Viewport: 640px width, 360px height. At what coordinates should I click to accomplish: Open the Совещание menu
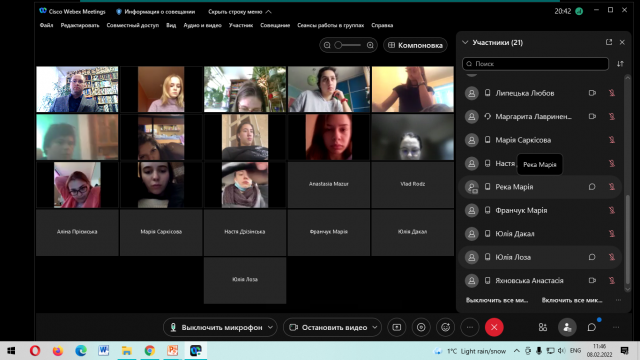(275, 25)
